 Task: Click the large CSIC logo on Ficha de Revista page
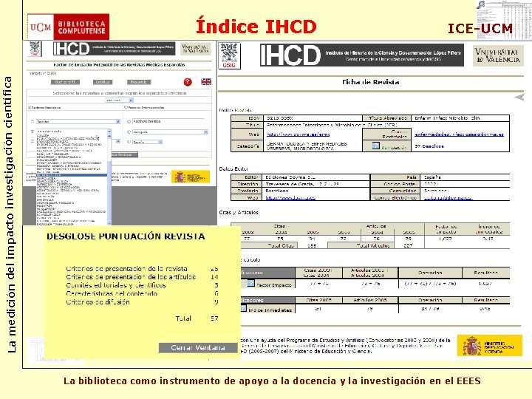pyautogui.click(x=229, y=55)
